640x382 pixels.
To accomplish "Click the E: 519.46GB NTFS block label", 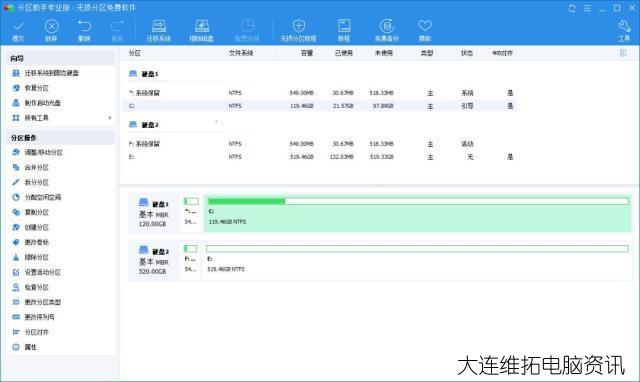I will tap(226, 269).
